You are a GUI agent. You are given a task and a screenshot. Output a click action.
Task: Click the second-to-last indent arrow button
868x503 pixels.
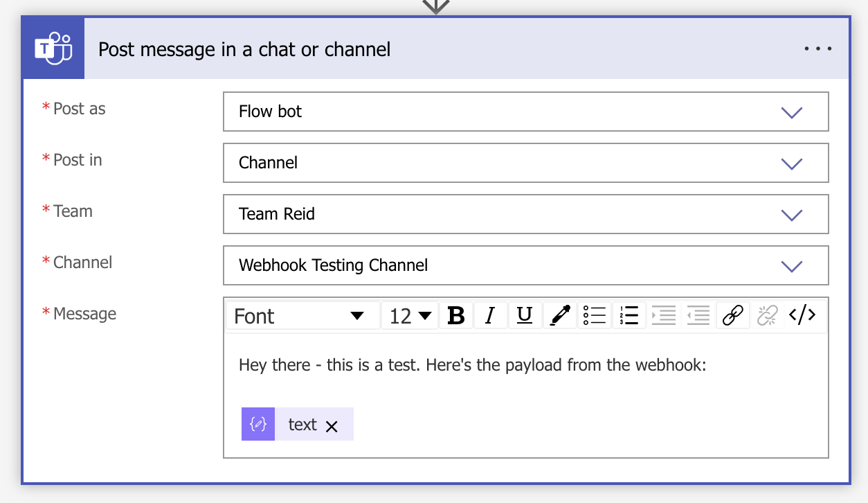[x=664, y=316]
